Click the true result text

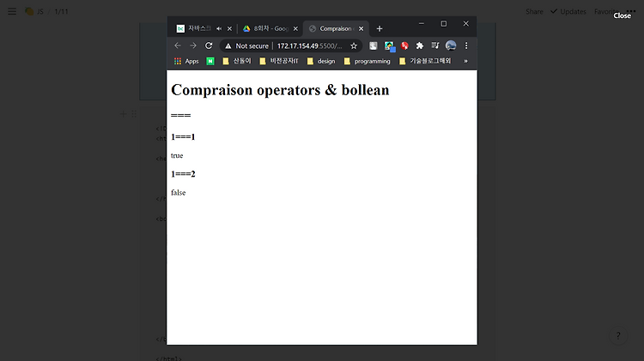coord(177,155)
